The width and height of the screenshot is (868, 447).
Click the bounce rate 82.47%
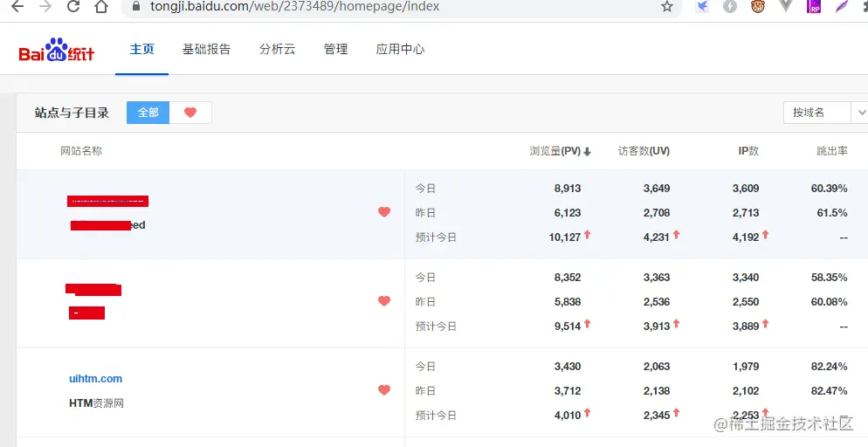coord(830,390)
